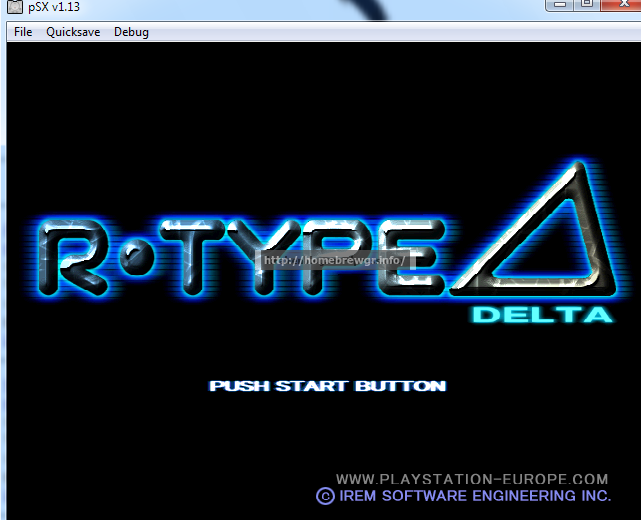Close the pSX v1.13 window
641x520 pixels.
coord(621,4)
